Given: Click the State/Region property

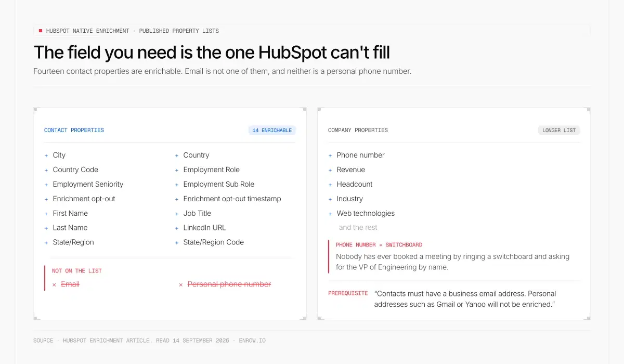Looking at the screenshot, I should (x=73, y=242).
